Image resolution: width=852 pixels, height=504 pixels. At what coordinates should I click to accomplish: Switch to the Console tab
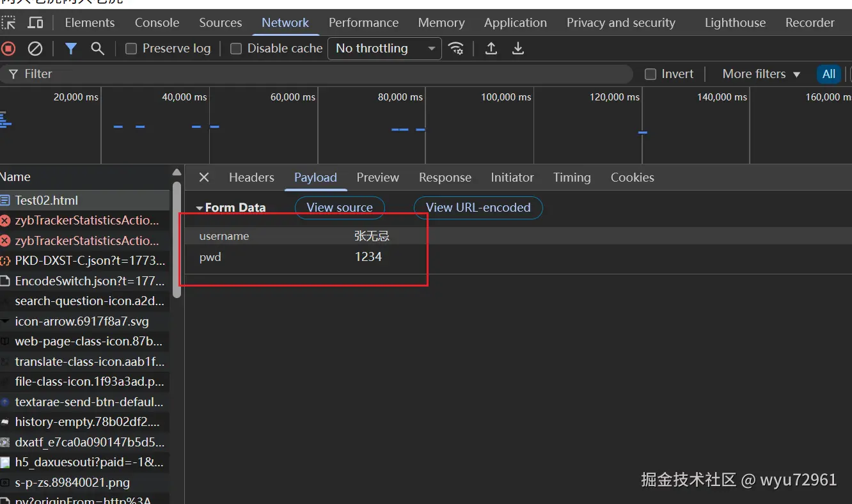click(x=157, y=23)
